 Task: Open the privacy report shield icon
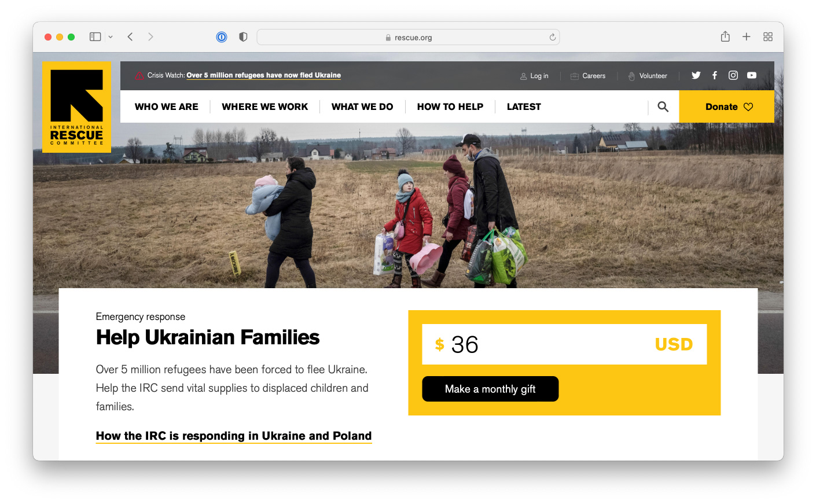click(243, 37)
